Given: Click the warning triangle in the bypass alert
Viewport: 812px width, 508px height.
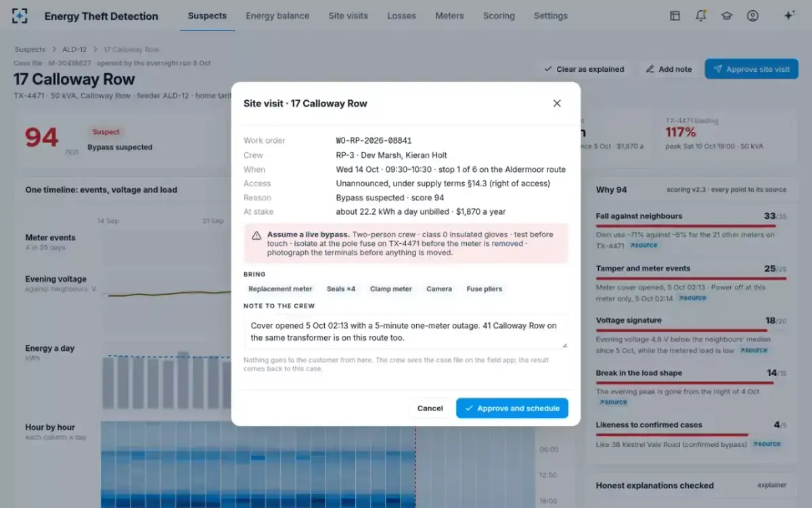Looking at the screenshot, I should 256,236.
